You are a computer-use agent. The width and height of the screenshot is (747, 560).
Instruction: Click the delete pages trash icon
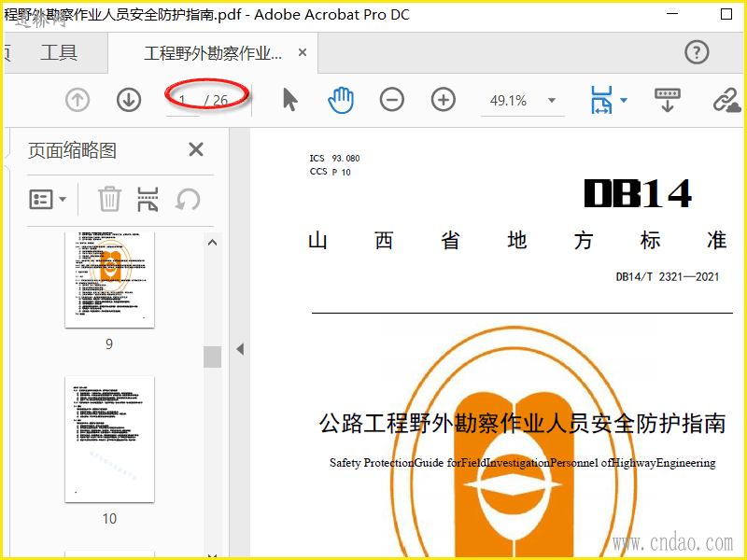pos(109,199)
